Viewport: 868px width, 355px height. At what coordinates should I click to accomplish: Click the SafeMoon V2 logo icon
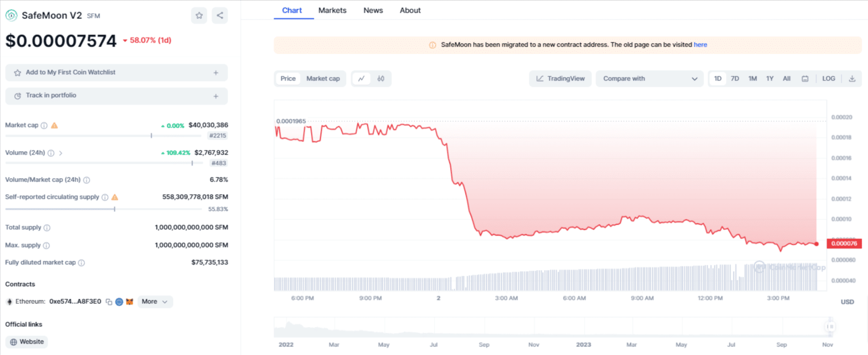click(x=11, y=16)
